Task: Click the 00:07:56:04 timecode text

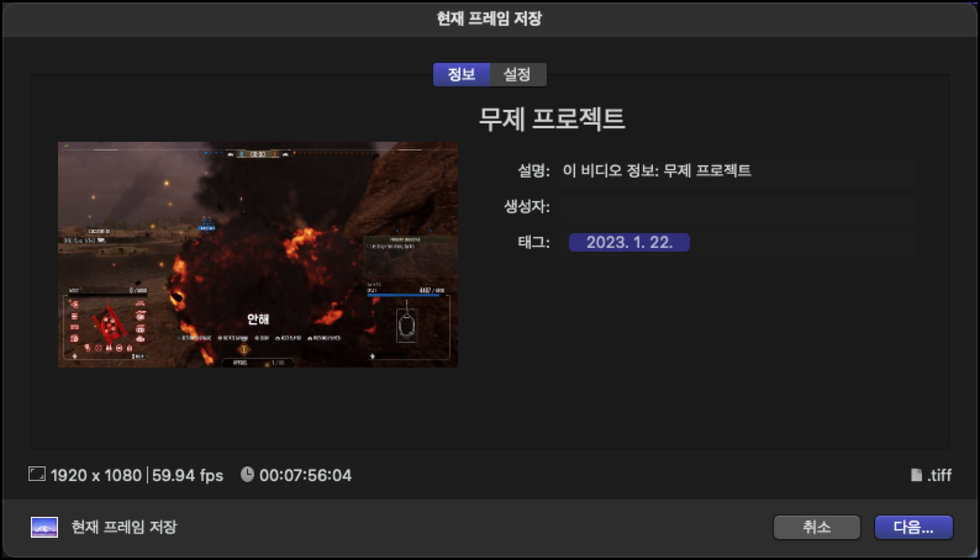Action: (x=305, y=476)
